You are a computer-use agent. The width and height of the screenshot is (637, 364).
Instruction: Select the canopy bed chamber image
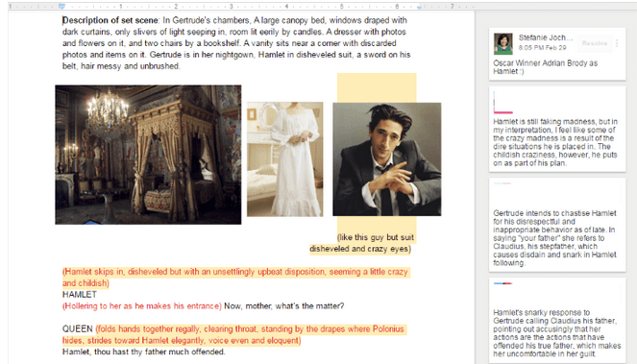coord(148,155)
